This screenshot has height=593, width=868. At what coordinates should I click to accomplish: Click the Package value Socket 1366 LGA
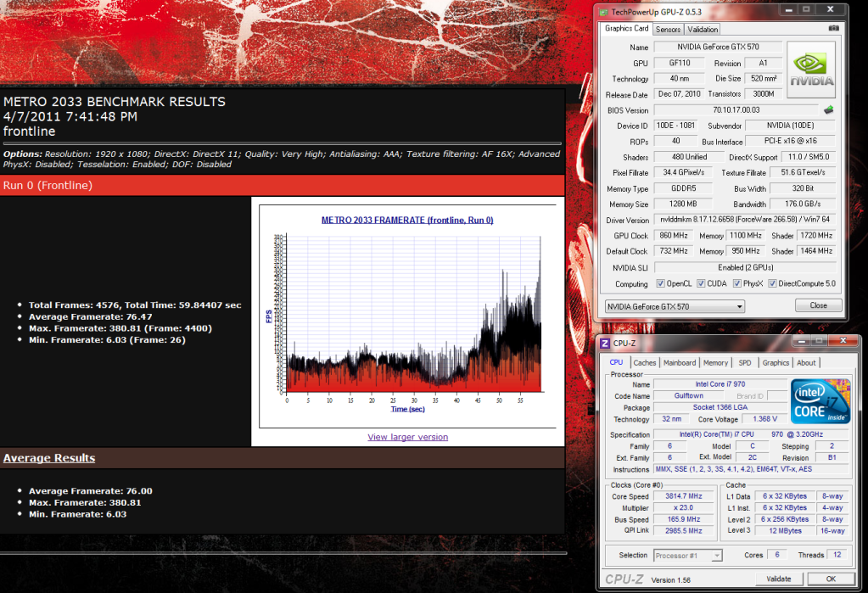[720, 407]
